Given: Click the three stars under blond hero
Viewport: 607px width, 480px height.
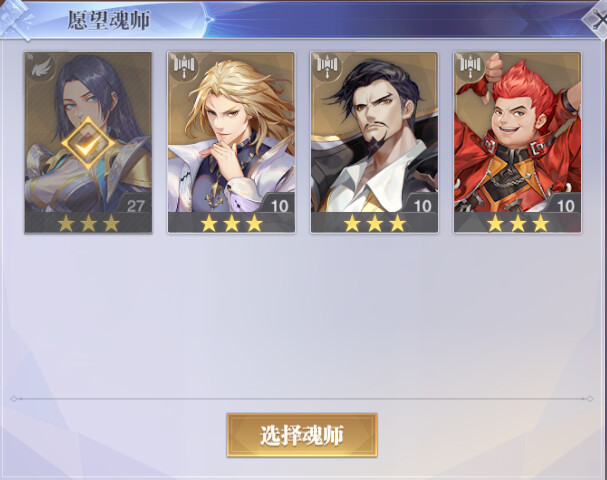Looking at the screenshot, I should coord(231,223).
